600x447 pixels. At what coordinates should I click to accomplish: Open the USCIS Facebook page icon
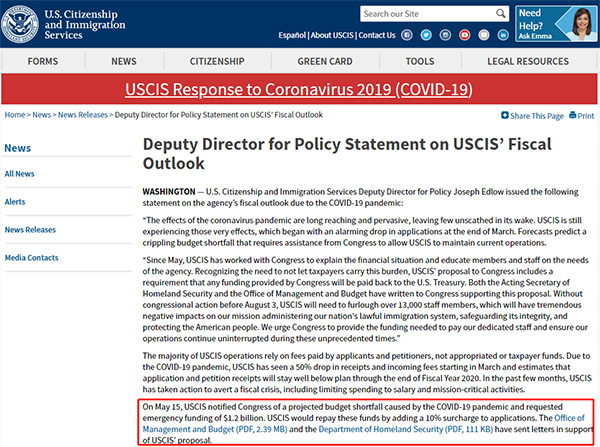point(406,35)
